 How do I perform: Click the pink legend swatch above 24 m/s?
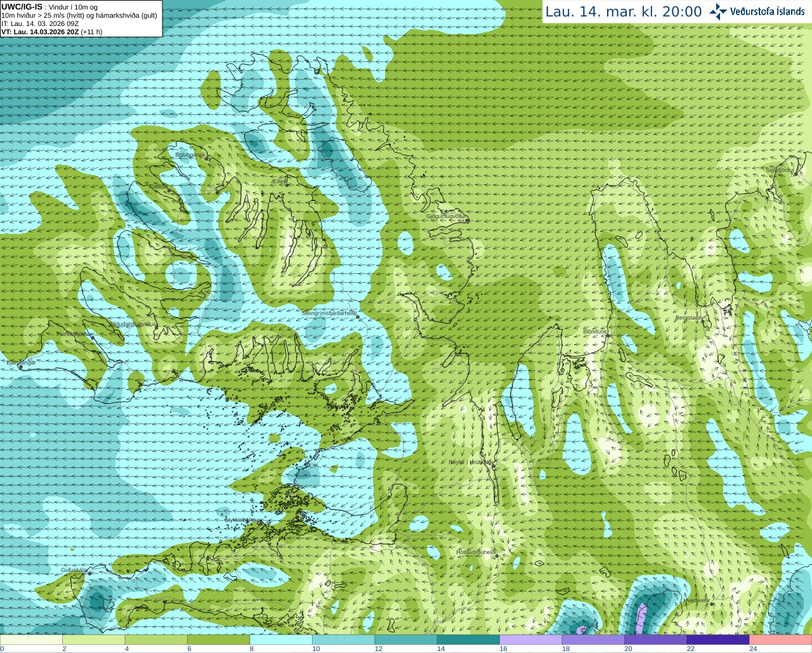click(x=781, y=640)
